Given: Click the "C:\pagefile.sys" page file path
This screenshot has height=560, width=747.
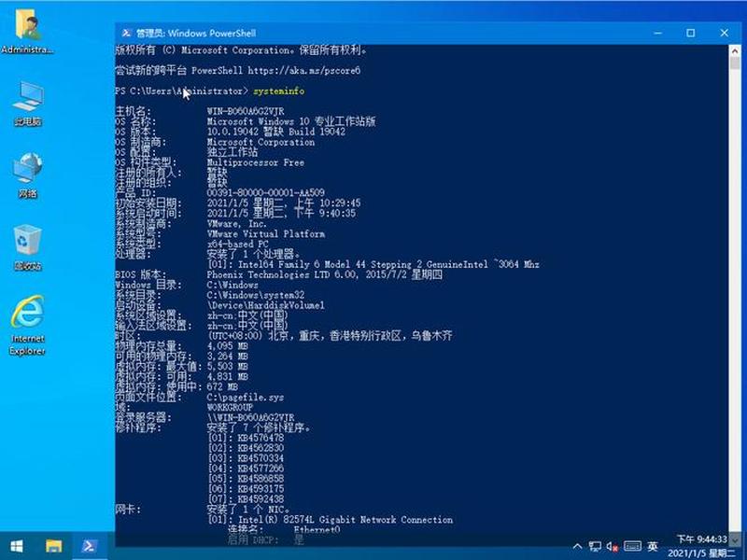Looking at the screenshot, I should [246, 398].
